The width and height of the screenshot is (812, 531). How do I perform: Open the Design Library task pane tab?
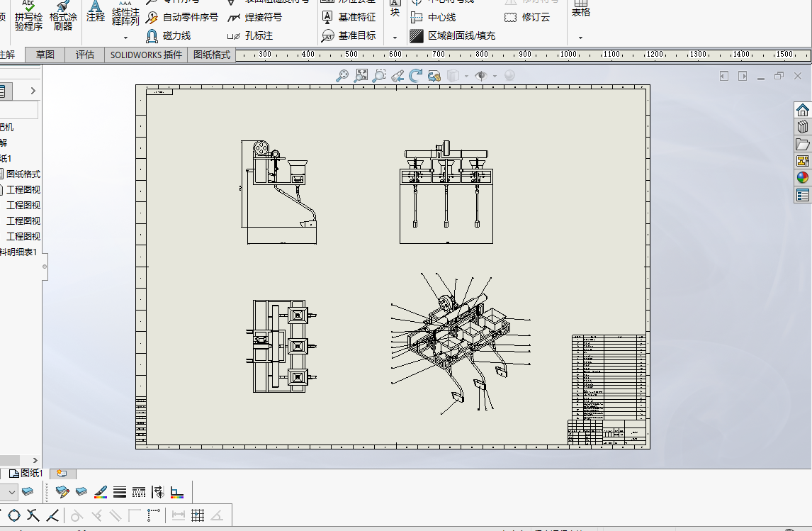pyautogui.click(x=803, y=127)
